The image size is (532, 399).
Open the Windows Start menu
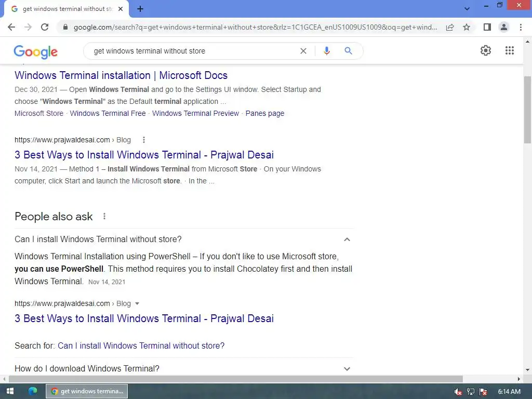click(x=10, y=391)
